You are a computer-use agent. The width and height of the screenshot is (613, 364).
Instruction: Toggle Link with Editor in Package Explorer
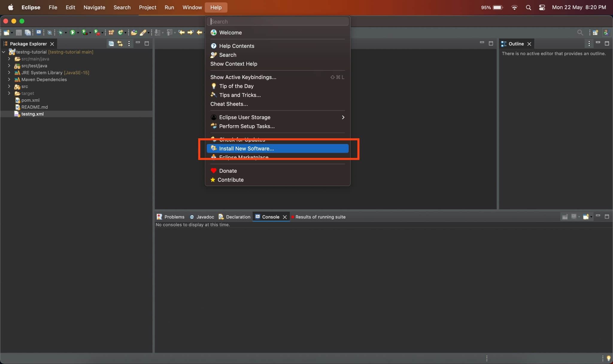[120, 44]
